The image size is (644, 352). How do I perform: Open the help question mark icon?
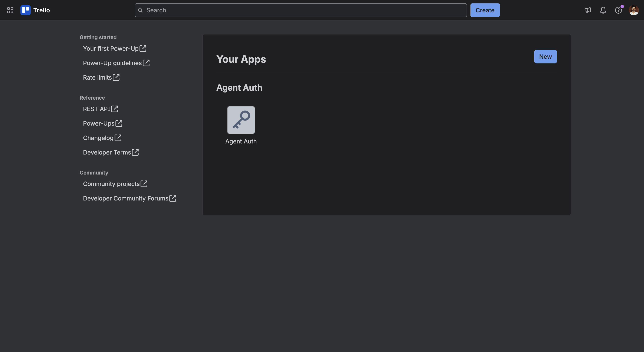[x=618, y=10]
